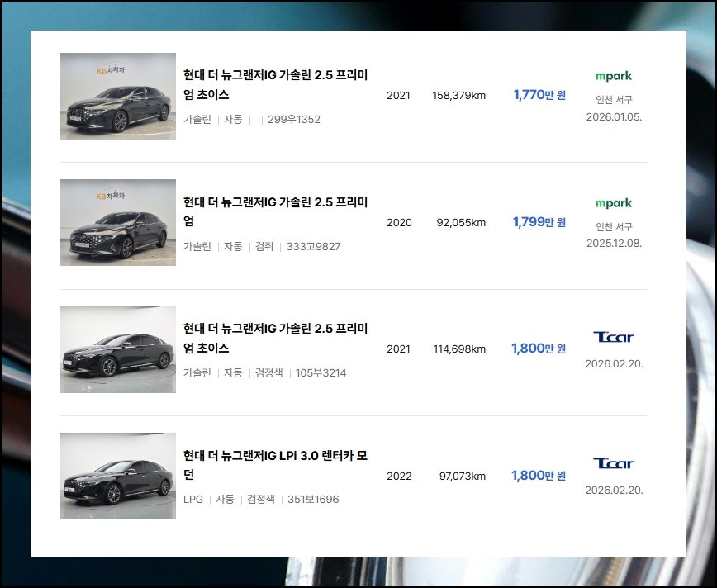Open the 92,055km Grandeur 프리미엄 listing title

tap(276, 211)
